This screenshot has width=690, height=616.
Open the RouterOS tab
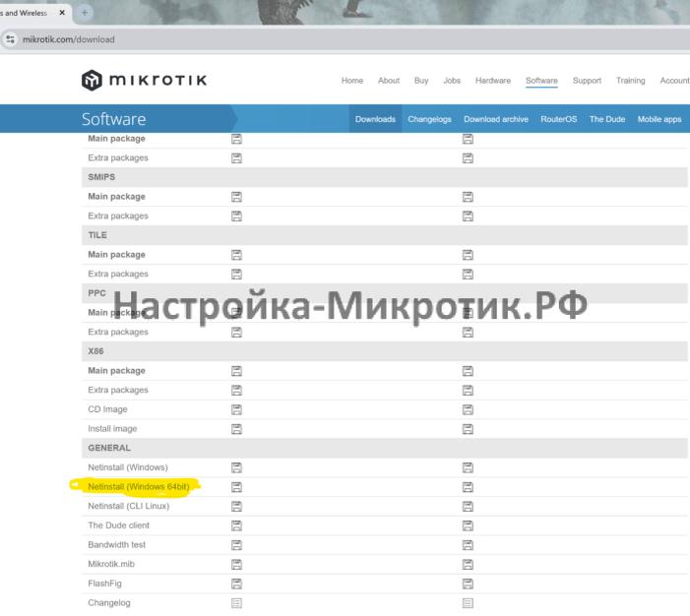point(558,119)
